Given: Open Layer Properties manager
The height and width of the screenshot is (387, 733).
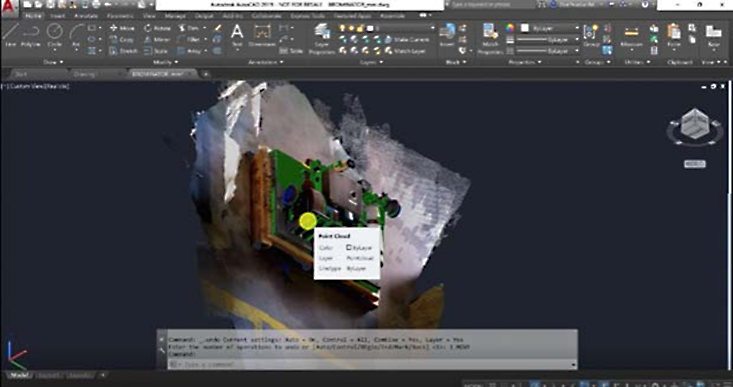Looking at the screenshot, I should tap(322, 38).
